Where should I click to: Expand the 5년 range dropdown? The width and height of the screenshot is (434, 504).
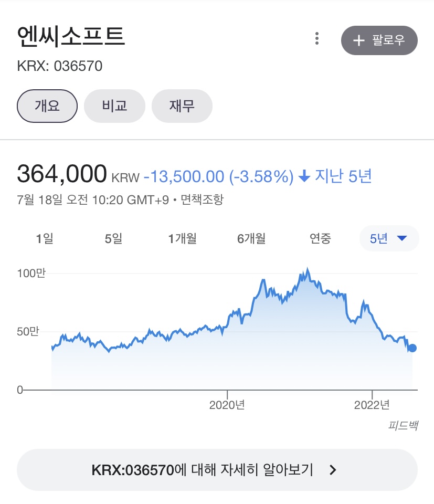389,239
